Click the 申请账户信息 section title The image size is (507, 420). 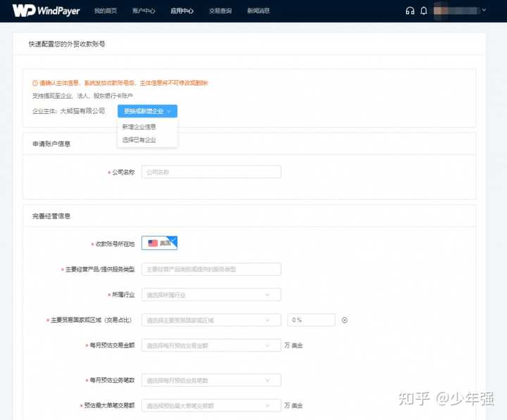tap(51, 144)
